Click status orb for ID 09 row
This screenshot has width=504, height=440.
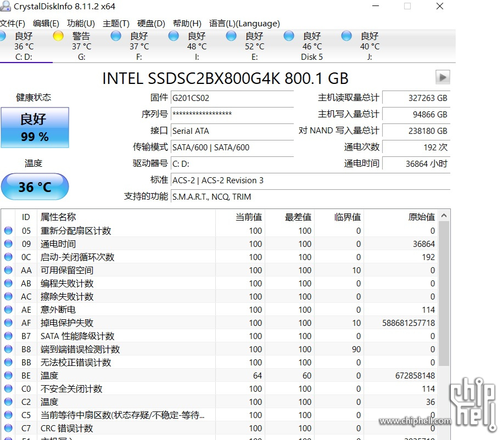[8, 244]
